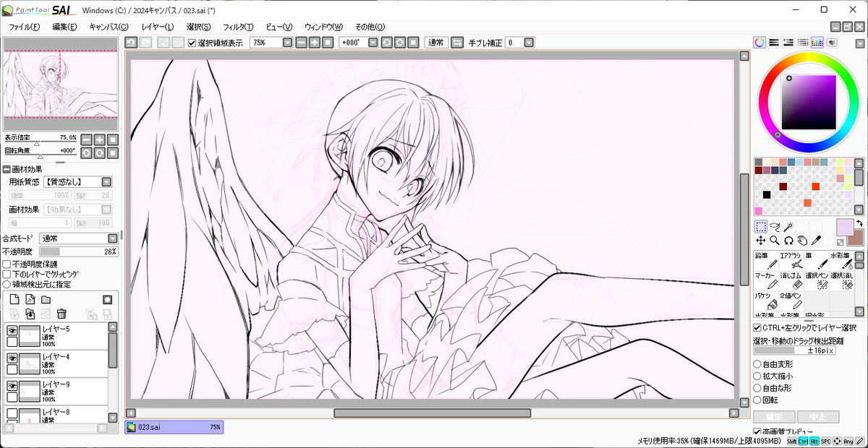This screenshot has height=448, width=868.
Task: Hide レイヤー5 with its eye icon
Action: click(12, 331)
